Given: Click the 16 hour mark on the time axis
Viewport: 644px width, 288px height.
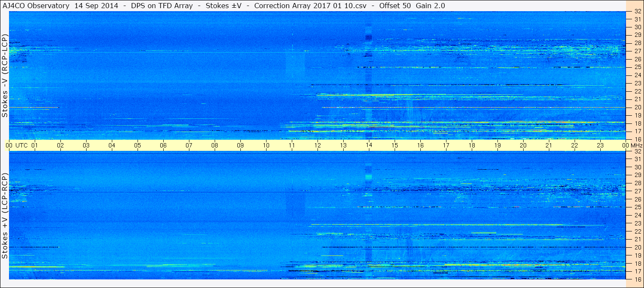Looking at the screenshot, I should pyautogui.click(x=420, y=145).
